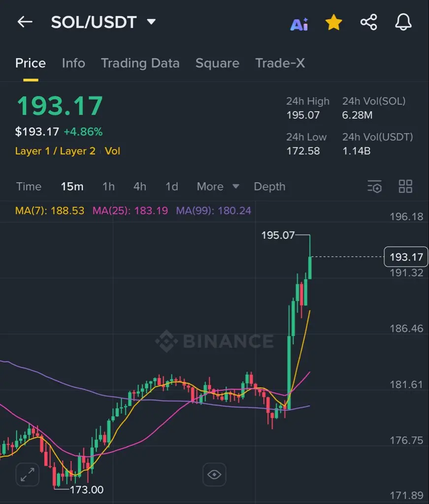Tap the 24h Vol(USDT) value 1.14B
Screen dimensions: 429x504
tap(356, 151)
